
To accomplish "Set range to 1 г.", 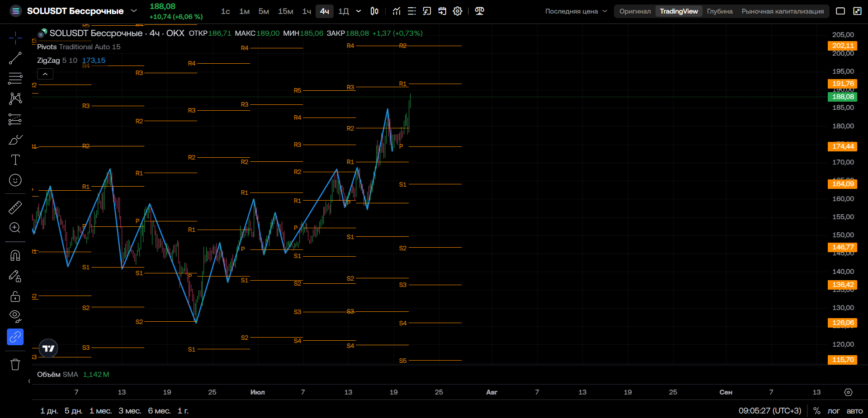I will click(x=183, y=411).
